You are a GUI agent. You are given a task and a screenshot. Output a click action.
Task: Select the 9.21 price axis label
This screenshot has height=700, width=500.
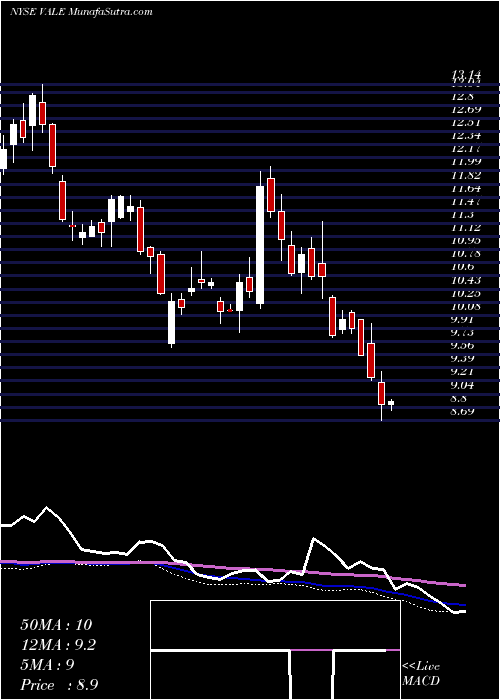(x=461, y=371)
